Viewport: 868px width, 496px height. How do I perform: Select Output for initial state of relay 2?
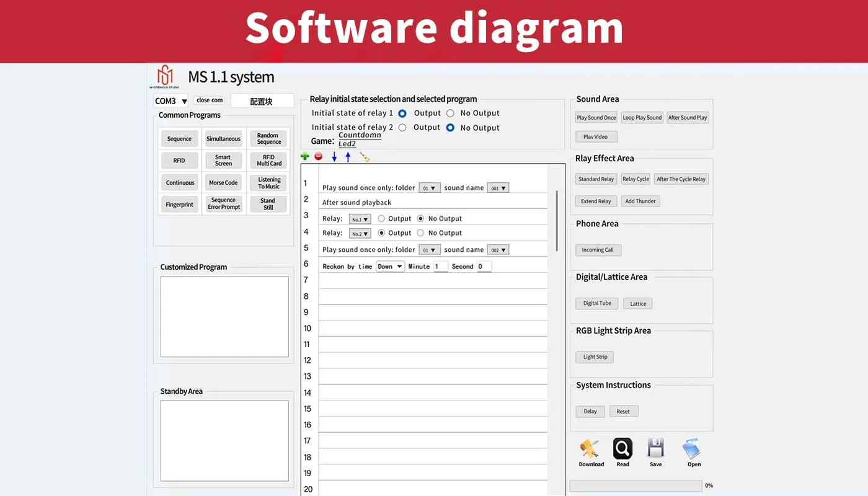(402, 128)
